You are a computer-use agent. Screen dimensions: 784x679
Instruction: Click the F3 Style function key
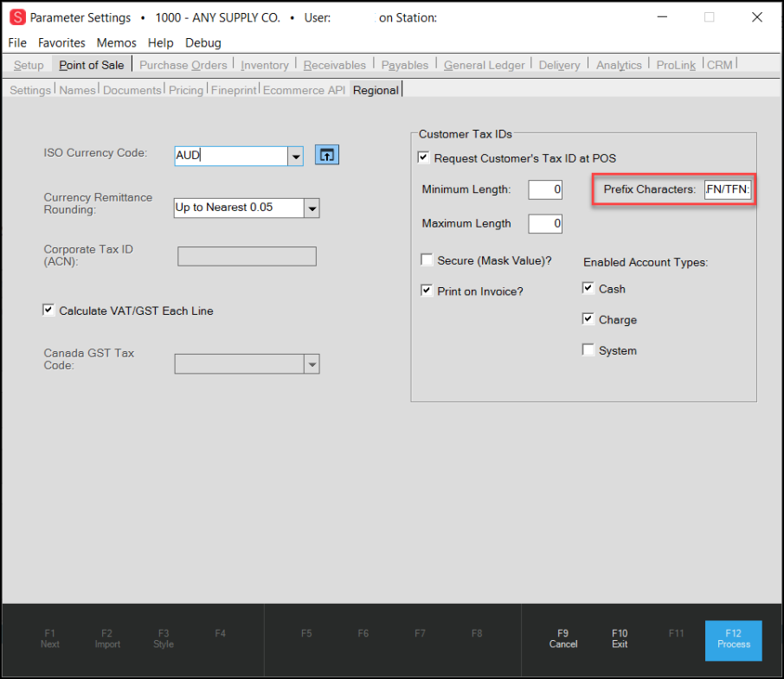pos(164,639)
